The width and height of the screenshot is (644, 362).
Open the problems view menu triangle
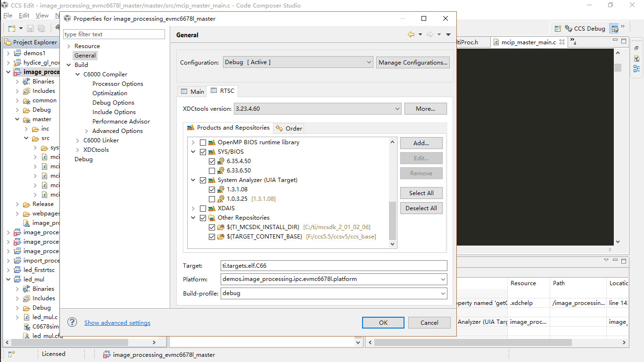[606, 260]
